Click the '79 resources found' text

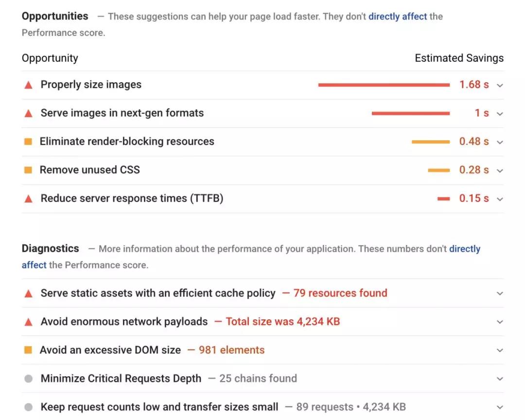tap(340, 293)
